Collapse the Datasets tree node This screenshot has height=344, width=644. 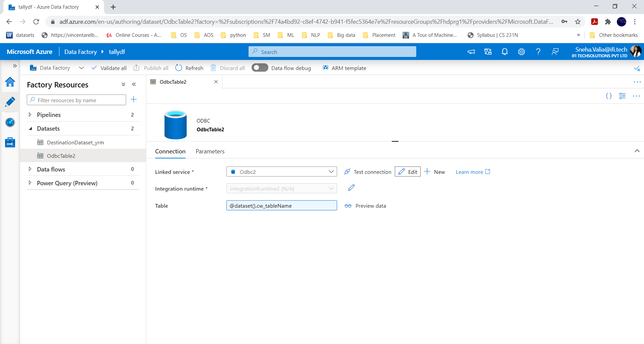pyautogui.click(x=30, y=128)
